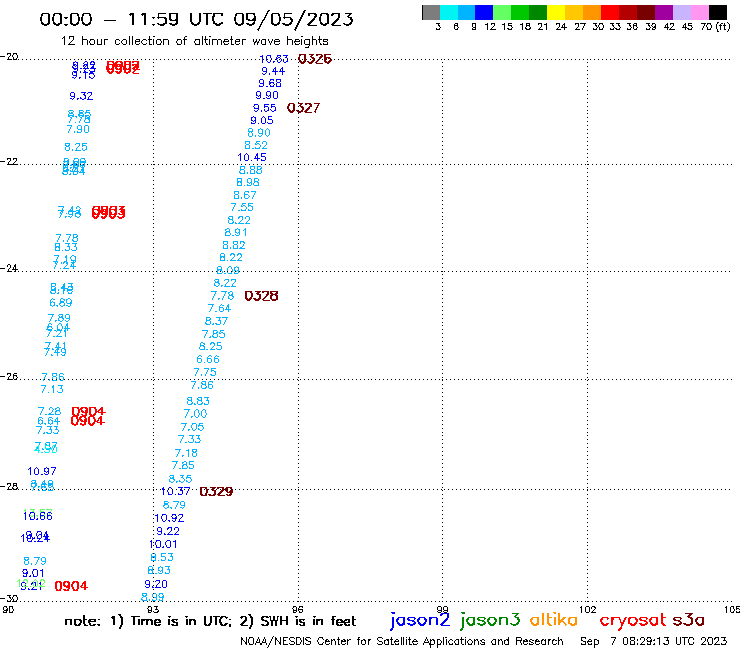Click the jason2 satellite legend label
The image size is (740, 650).
coord(420,620)
